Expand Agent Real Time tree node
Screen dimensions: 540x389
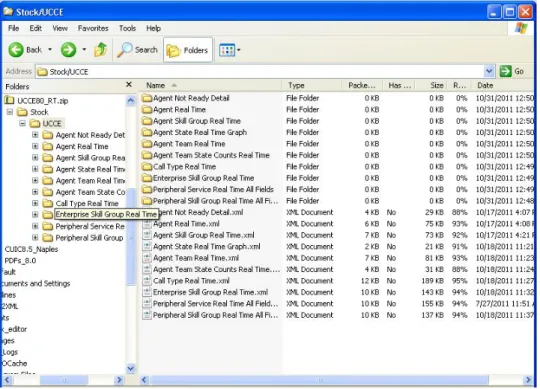coord(35,146)
